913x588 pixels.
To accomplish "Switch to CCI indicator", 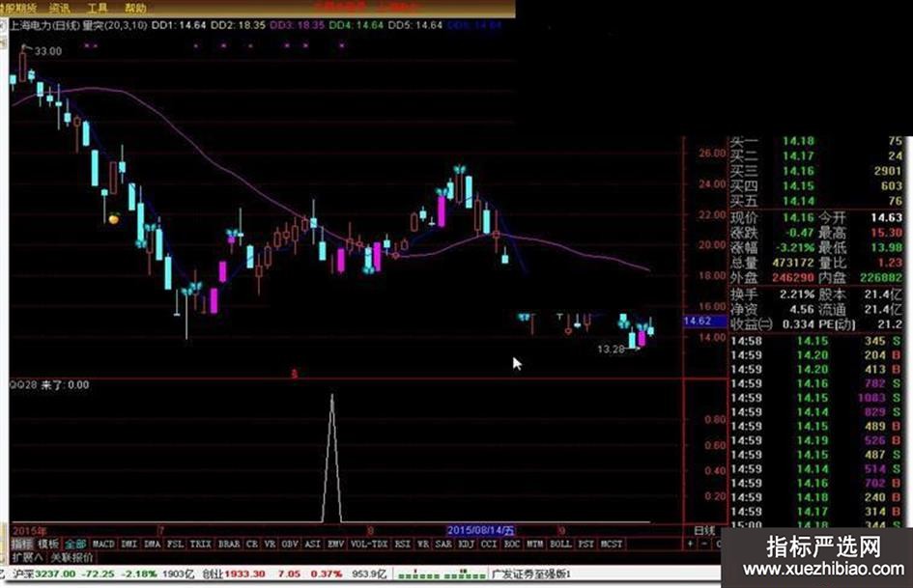I will point(489,544).
